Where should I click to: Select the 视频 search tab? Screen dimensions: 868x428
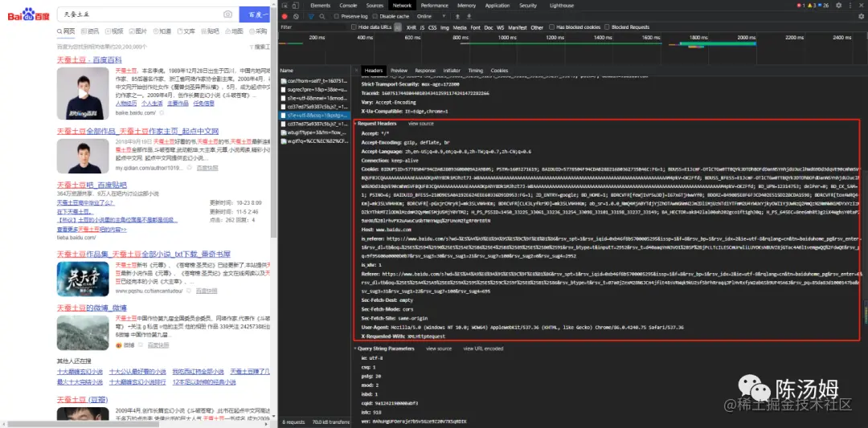click(114, 31)
